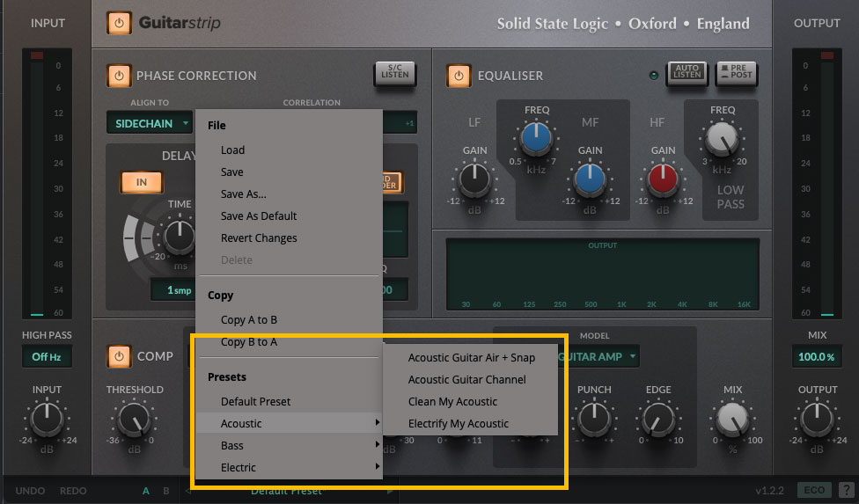The height and width of the screenshot is (504, 859).
Task: Click the input level meter
Action: point(37,184)
